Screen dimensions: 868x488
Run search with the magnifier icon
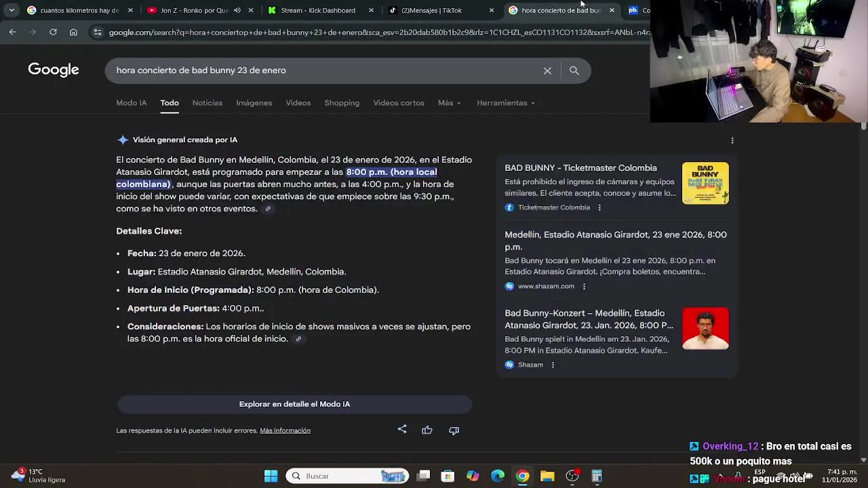coord(574,70)
